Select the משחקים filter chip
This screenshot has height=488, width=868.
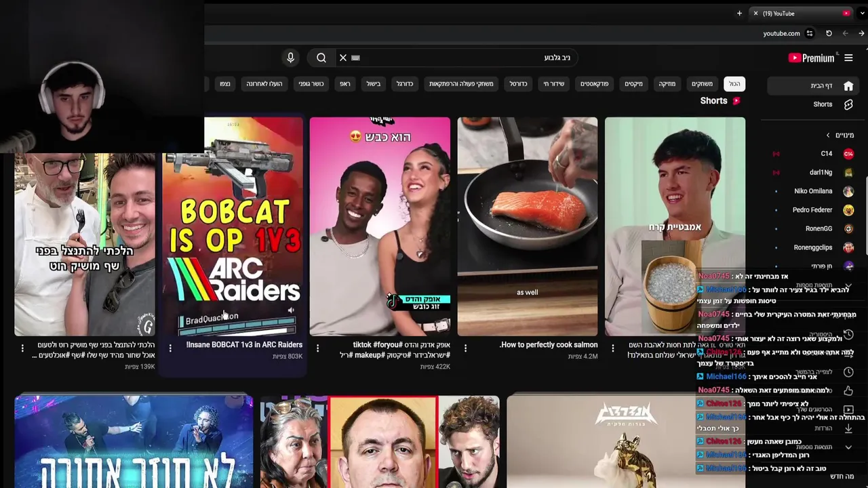click(x=702, y=83)
